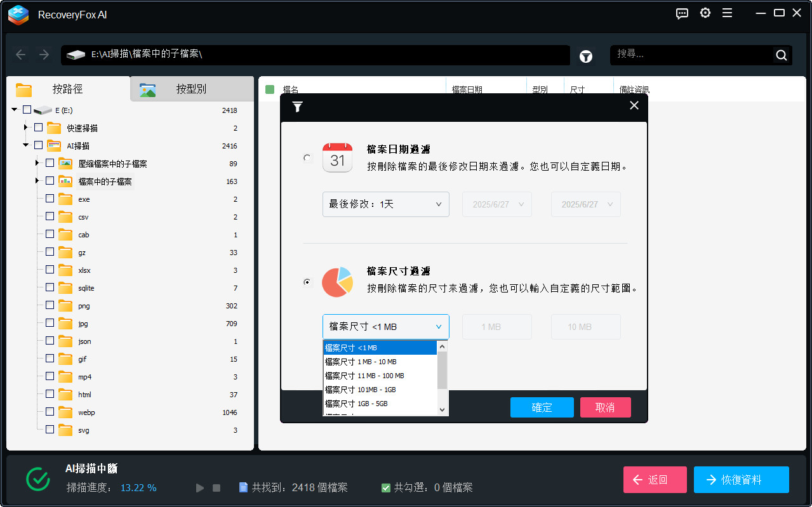Switch to the 按型別 tab
This screenshot has width=812, height=507.
[x=192, y=89]
